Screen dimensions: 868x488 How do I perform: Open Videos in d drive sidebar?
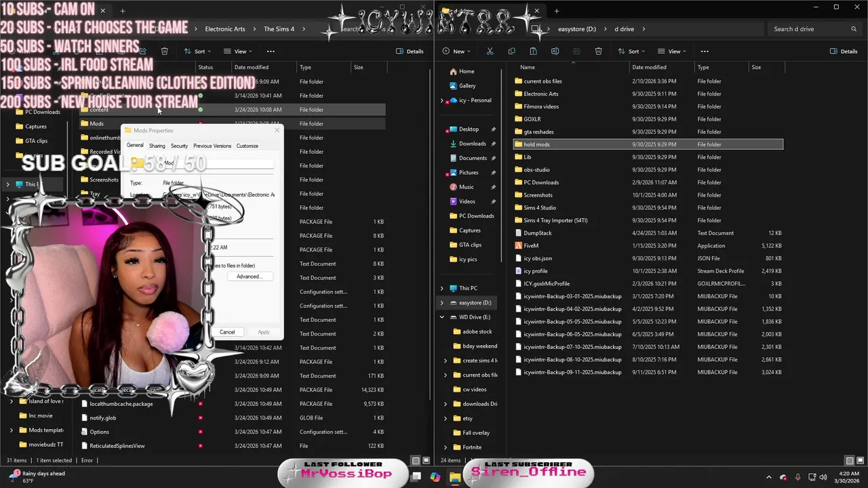(x=467, y=201)
